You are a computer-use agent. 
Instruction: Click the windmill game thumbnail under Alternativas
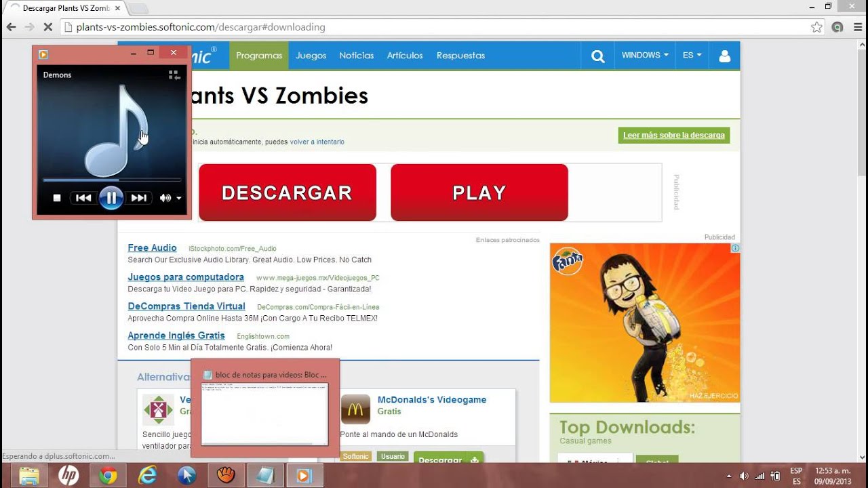tap(158, 409)
